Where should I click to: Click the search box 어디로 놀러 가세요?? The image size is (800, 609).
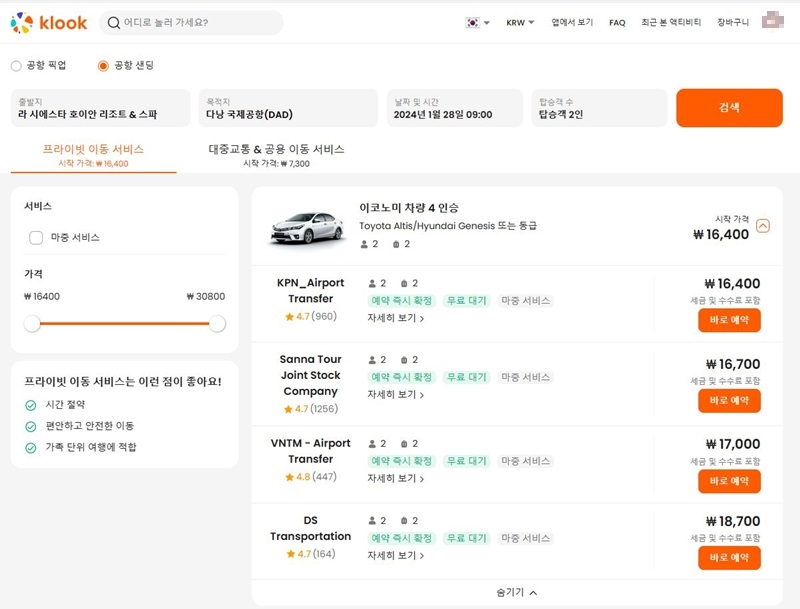pos(191,22)
